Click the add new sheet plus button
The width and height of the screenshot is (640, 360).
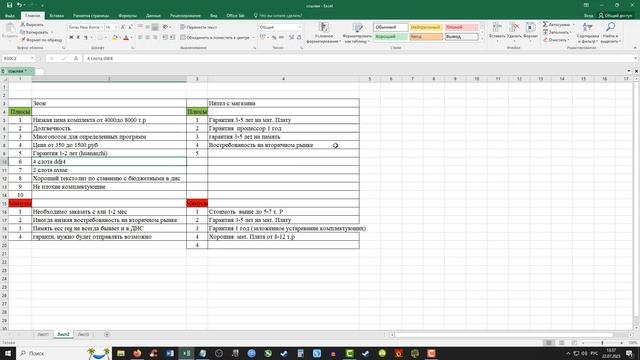(x=107, y=334)
